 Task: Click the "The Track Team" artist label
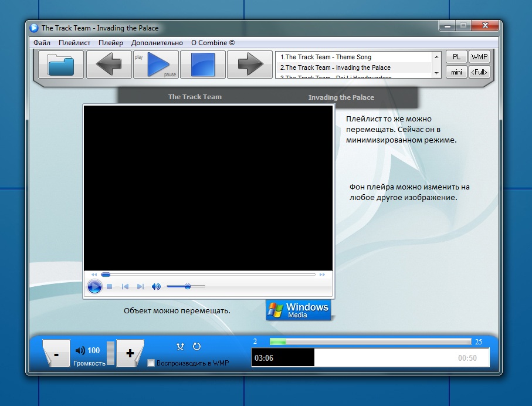[195, 97]
